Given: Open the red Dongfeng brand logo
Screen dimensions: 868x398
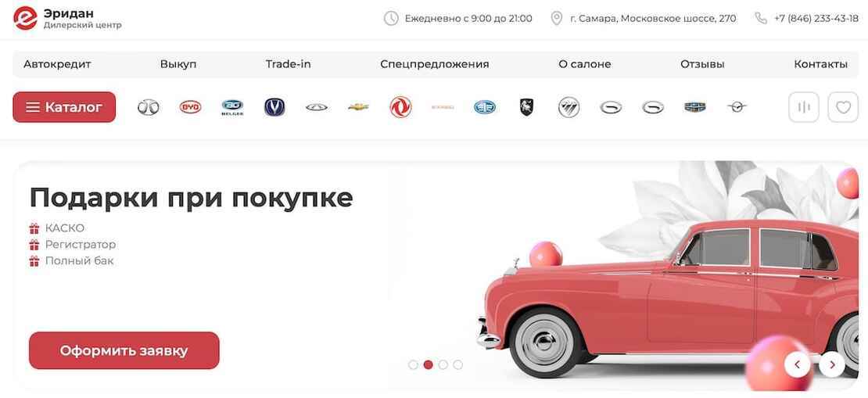Looking at the screenshot, I should [400, 107].
